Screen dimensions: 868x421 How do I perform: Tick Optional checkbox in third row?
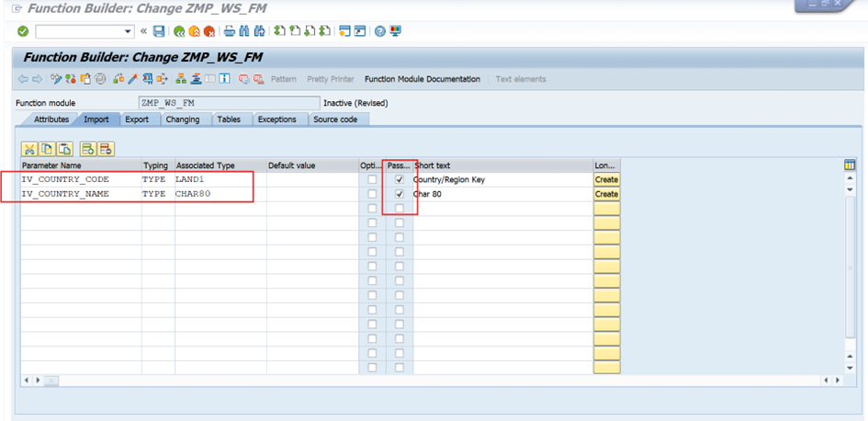pos(373,209)
